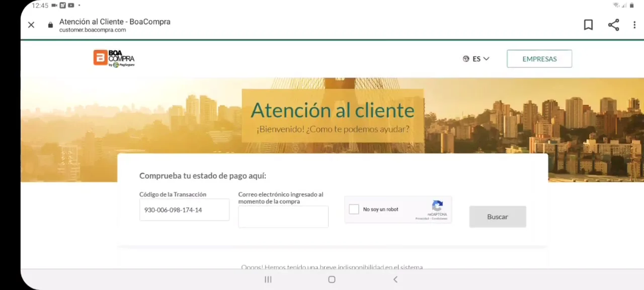The height and width of the screenshot is (290, 644).
Task: Close the browser tab with the X icon
Action: pos(31,25)
